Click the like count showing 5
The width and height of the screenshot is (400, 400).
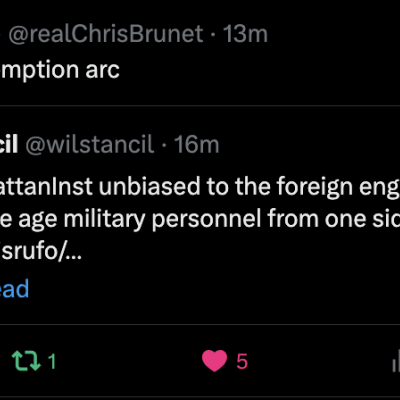click(x=242, y=362)
